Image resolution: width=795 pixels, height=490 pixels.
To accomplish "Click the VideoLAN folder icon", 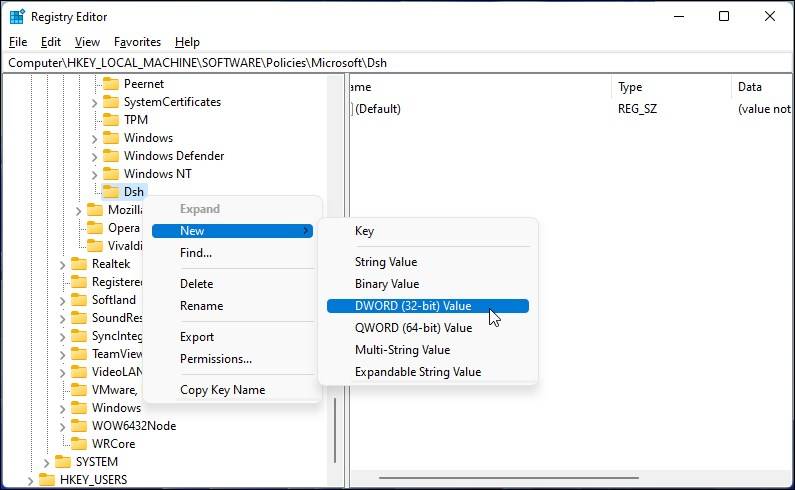I will (79, 372).
